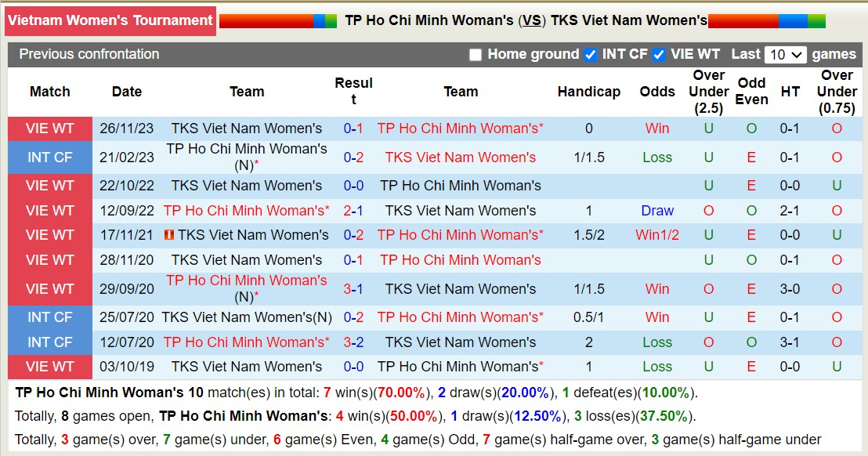The height and width of the screenshot is (456, 868).
Task: Click the VIE WT badge on the 22/10/22 row
Action: tap(49, 186)
